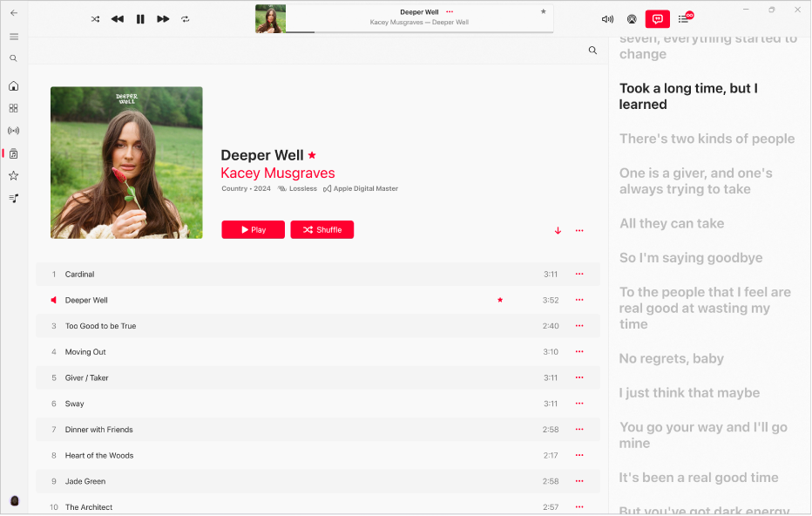Open Radio from the sidebar
The width and height of the screenshot is (812, 516).
13,131
